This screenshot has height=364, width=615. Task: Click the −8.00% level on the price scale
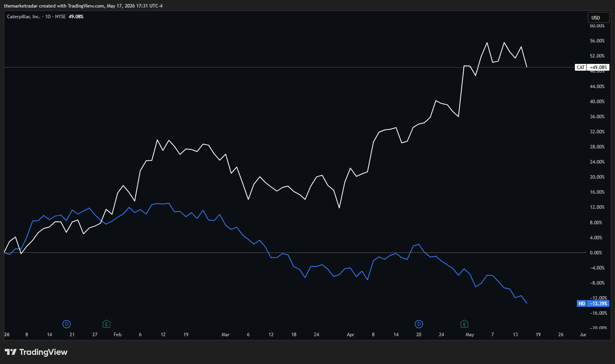597,283
